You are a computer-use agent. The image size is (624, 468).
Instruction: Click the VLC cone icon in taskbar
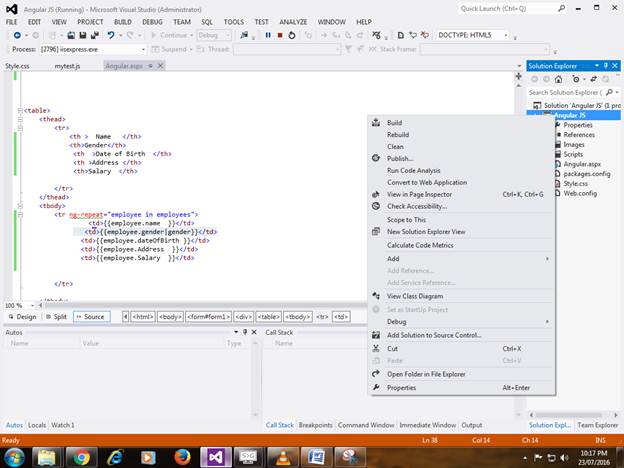[x=283, y=456]
